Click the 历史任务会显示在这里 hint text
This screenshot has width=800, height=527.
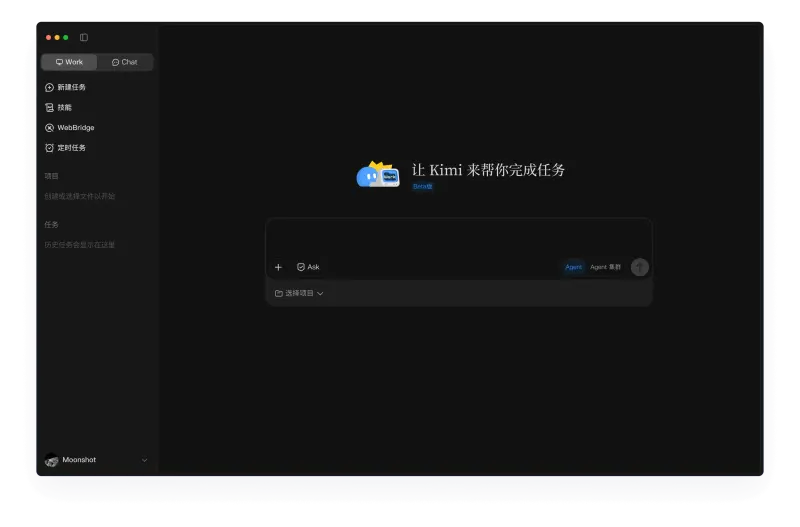point(80,245)
